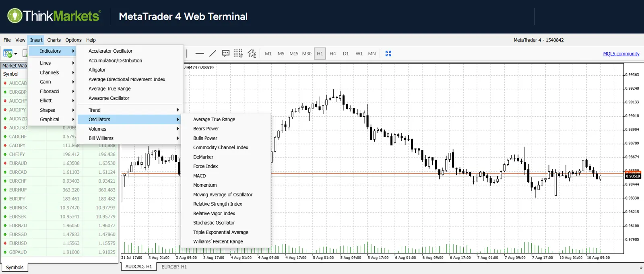Select the equidistant channel tool icon
This screenshot has height=274, width=644.
click(x=252, y=54)
